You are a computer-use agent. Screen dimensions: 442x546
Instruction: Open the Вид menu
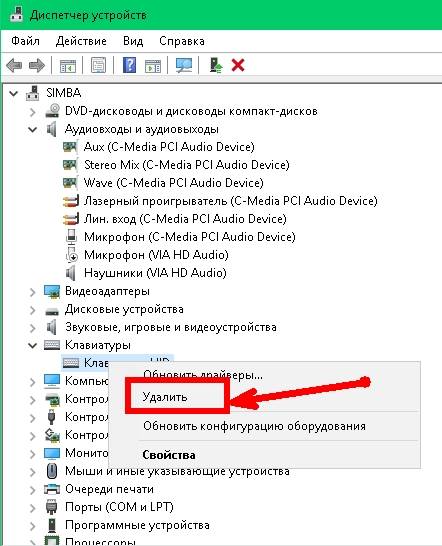pyautogui.click(x=133, y=41)
